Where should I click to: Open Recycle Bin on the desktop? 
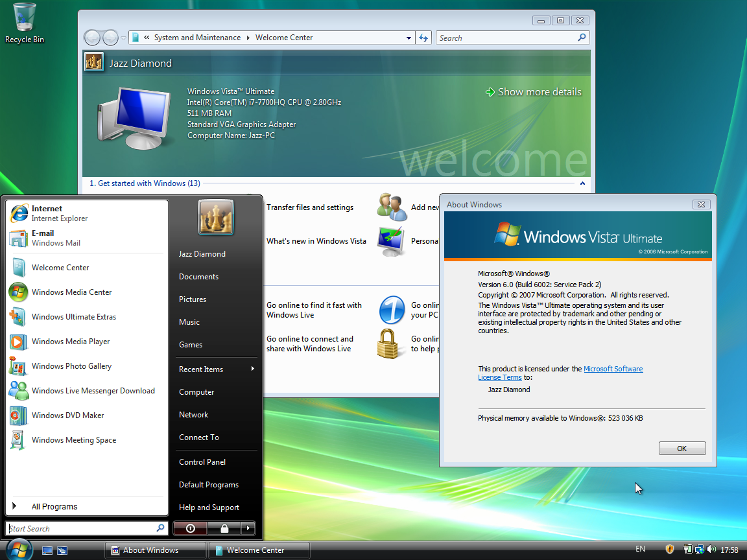click(24, 24)
